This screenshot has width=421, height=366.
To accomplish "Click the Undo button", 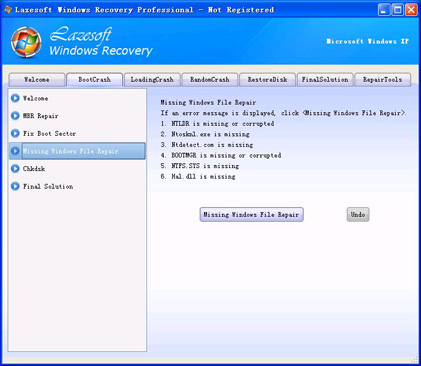I will (x=358, y=214).
